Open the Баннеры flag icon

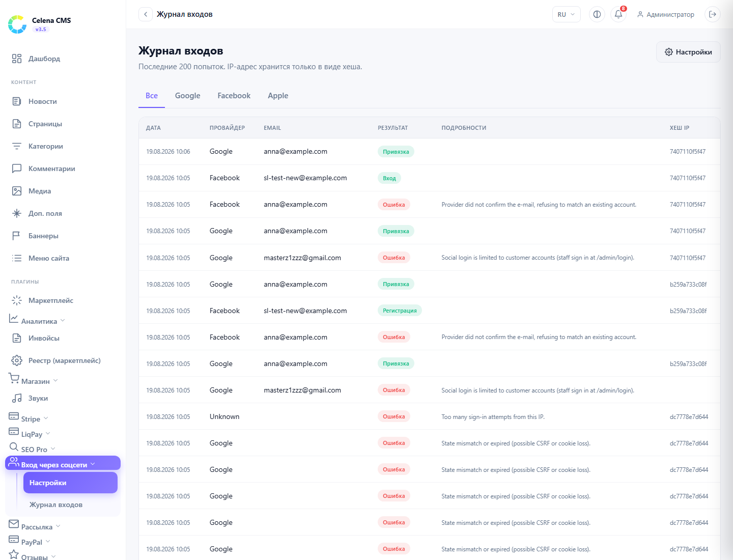(17, 236)
